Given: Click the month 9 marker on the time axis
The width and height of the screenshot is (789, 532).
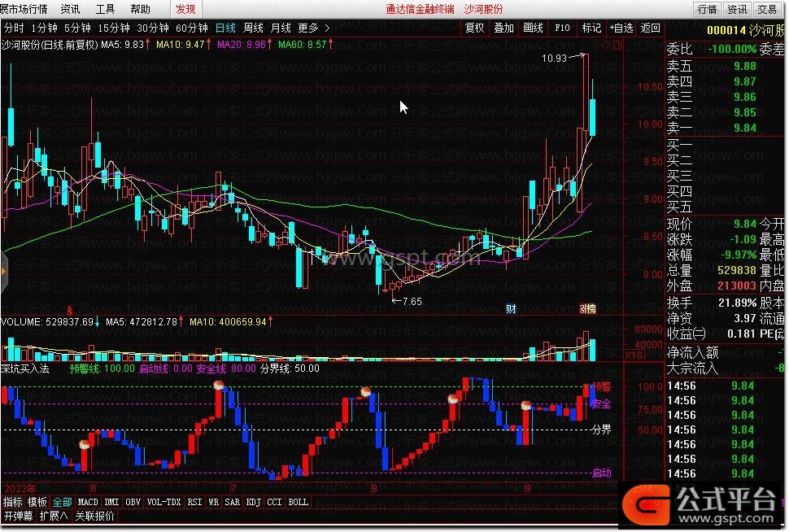Looking at the screenshot, I should [528, 488].
